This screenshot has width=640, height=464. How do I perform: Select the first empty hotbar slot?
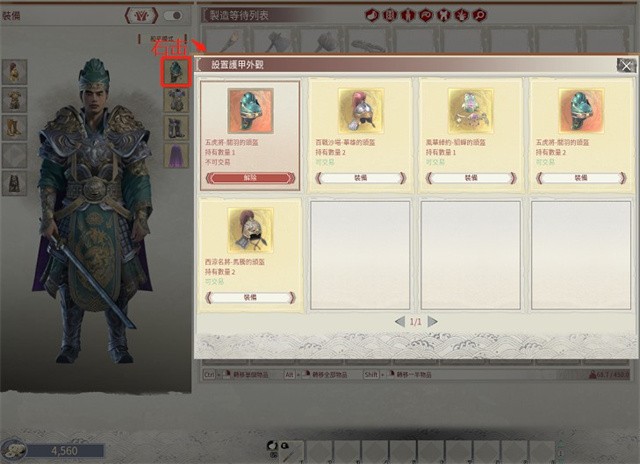coord(318,452)
